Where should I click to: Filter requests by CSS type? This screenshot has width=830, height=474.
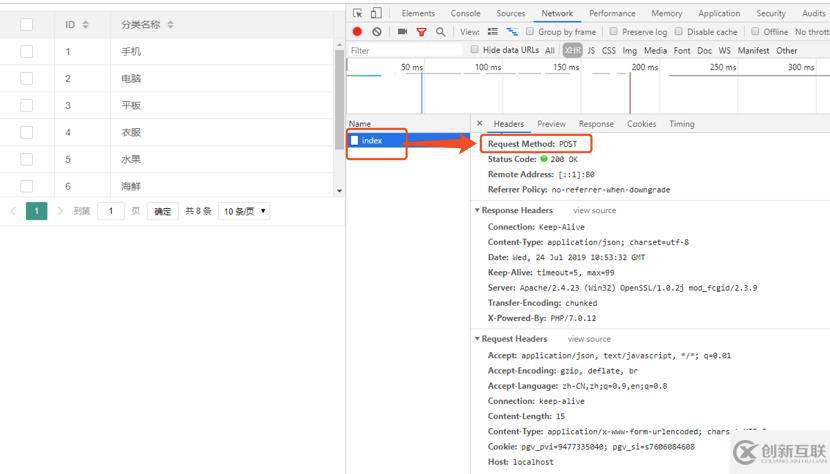point(609,50)
